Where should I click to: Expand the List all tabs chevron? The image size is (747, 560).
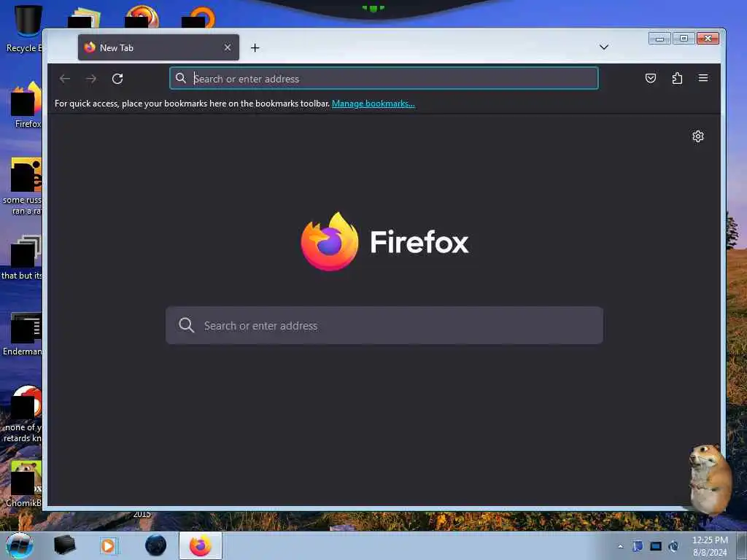(x=603, y=47)
